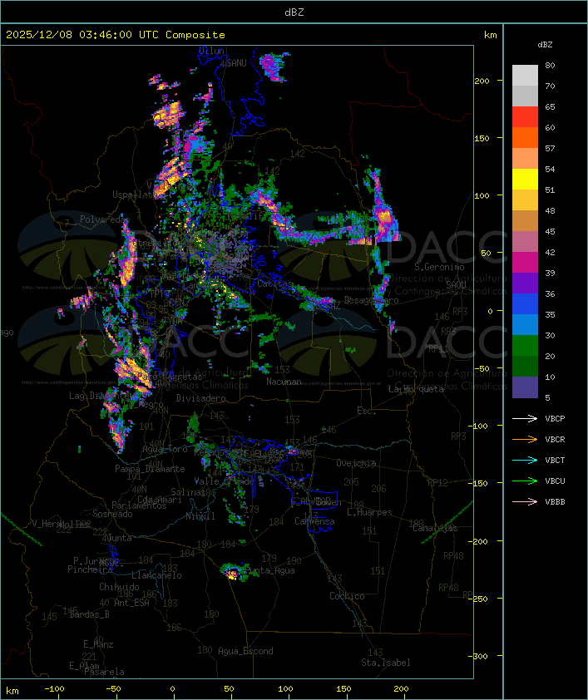588x700 pixels.
Task: Click the -250 tick on the vertical axis
Action: click(480, 599)
